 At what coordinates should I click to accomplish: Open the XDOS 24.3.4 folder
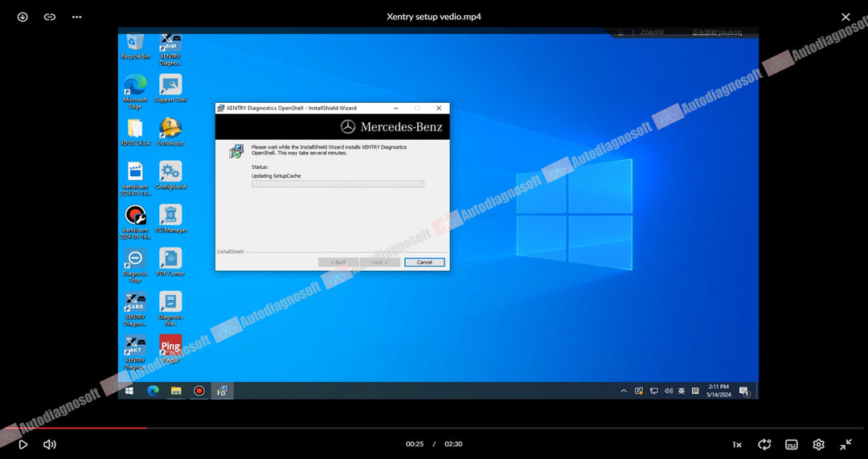135,132
